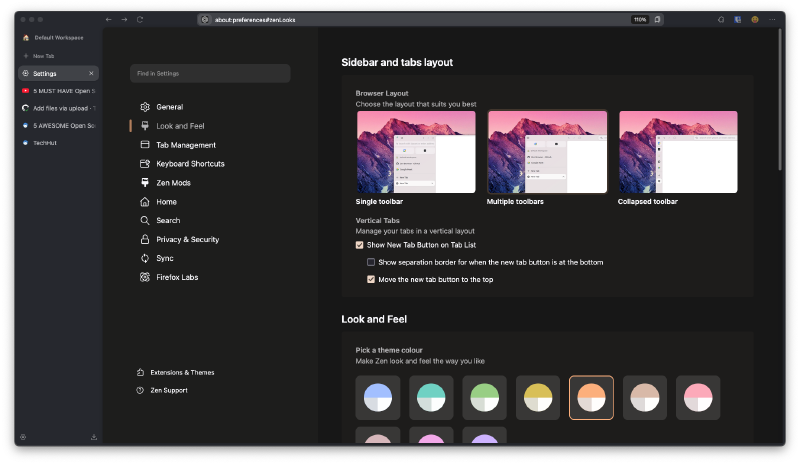Open Keyboard Shortcuts settings

(x=189, y=164)
